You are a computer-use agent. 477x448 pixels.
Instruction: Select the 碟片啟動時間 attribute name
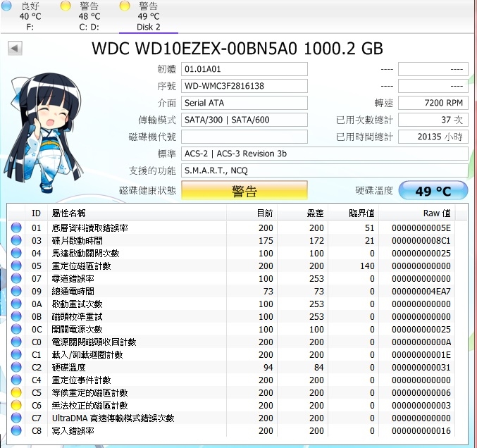coord(78,241)
